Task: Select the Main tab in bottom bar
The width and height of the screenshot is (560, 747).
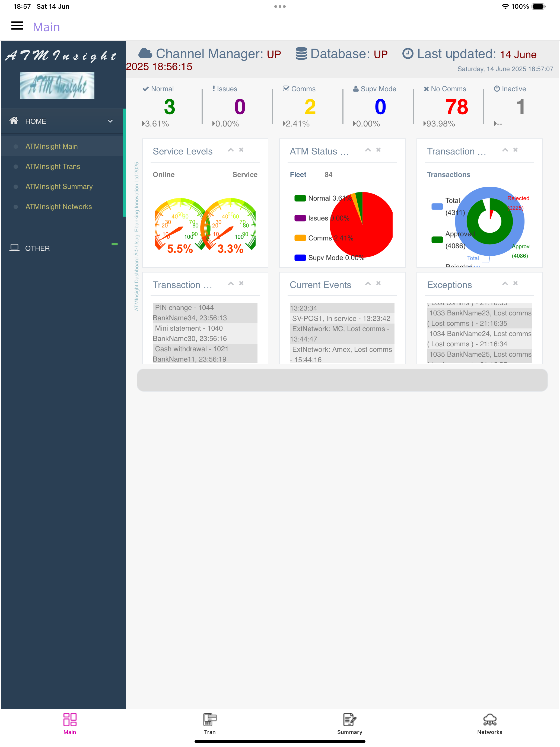Action: [70, 724]
